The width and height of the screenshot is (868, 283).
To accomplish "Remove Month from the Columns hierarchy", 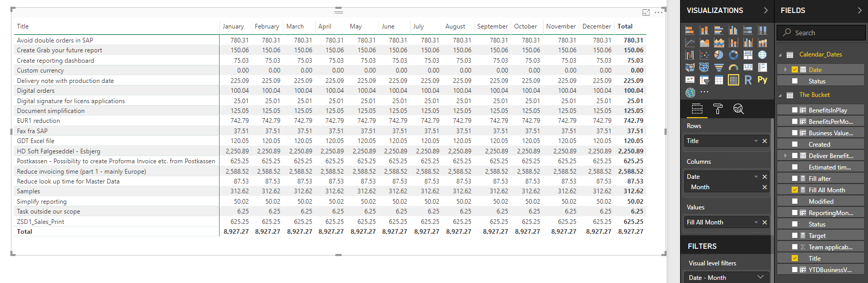I will [765, 187].
